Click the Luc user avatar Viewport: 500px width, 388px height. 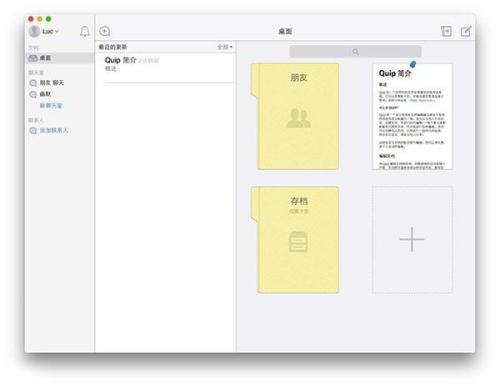(34, 31)
